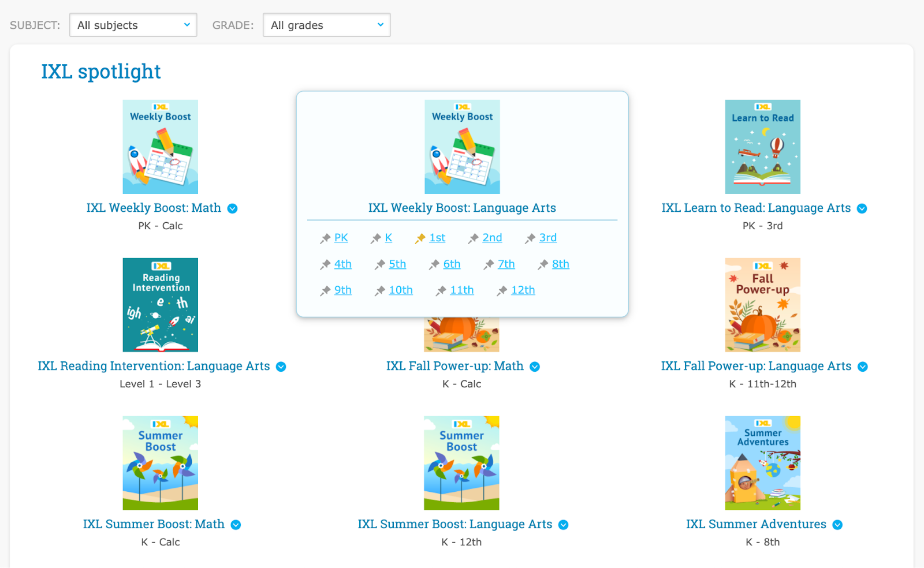
Task: Click the 'Level 1 - Level 3' range text
Action: click(x=161, y=384)
